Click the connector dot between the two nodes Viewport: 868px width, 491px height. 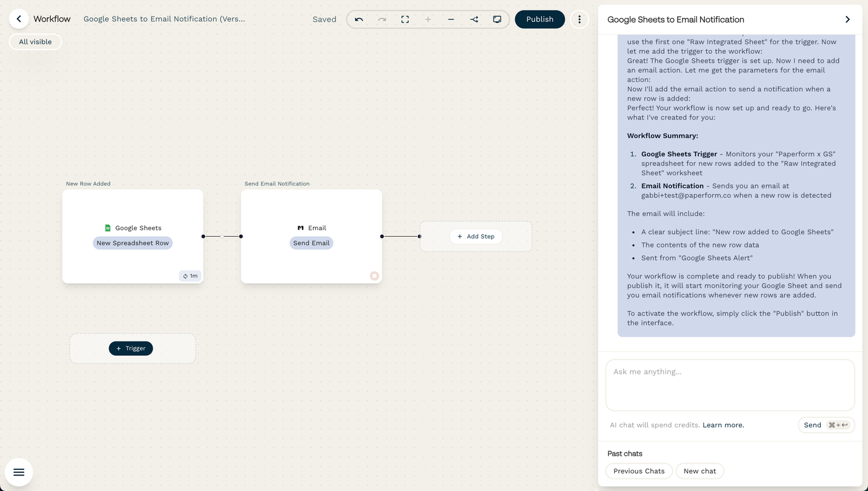coord(222,236)
